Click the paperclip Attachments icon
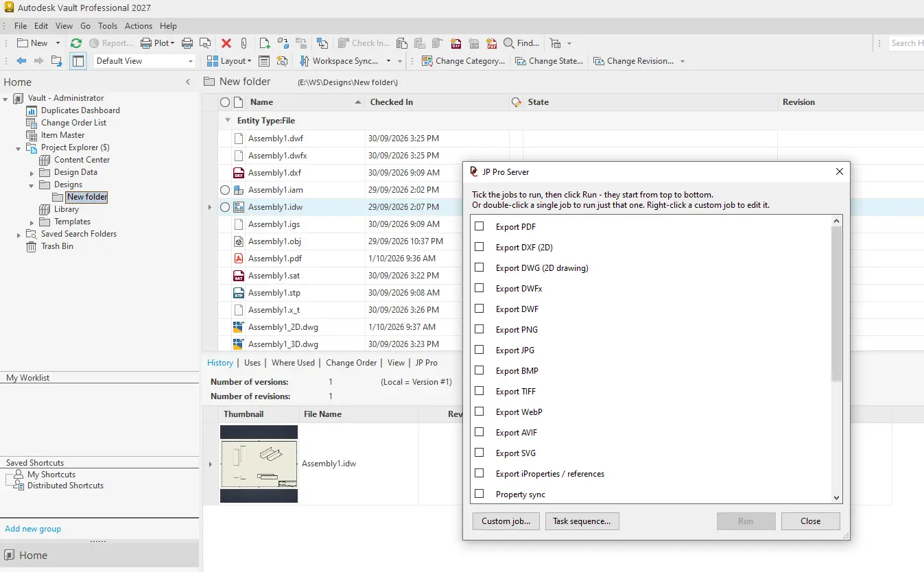Screen dimensions: 924x572 [244, 43]
